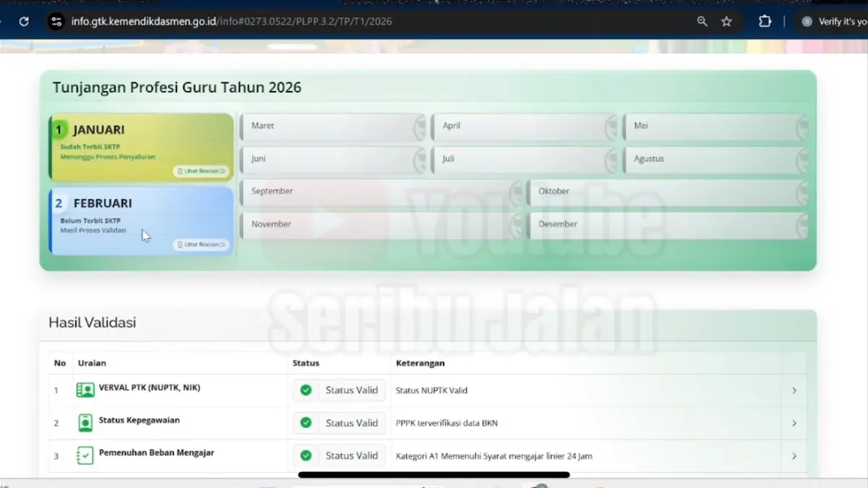
Task: Click the text 'VERVAL PTK (NUPTK, NIK)'
Action: [150, 388]
